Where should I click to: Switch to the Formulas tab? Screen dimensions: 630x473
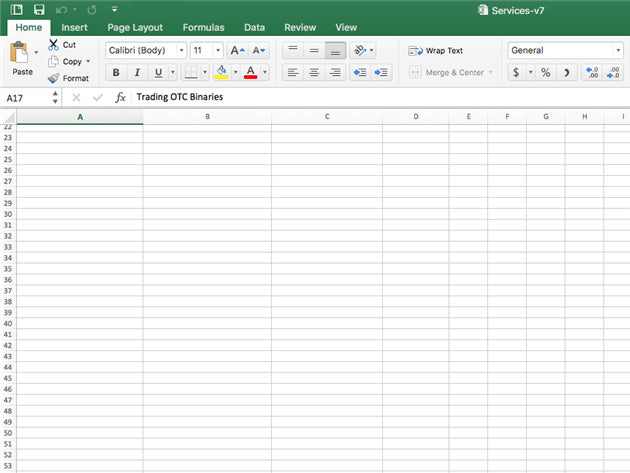[x=203, y=28]
